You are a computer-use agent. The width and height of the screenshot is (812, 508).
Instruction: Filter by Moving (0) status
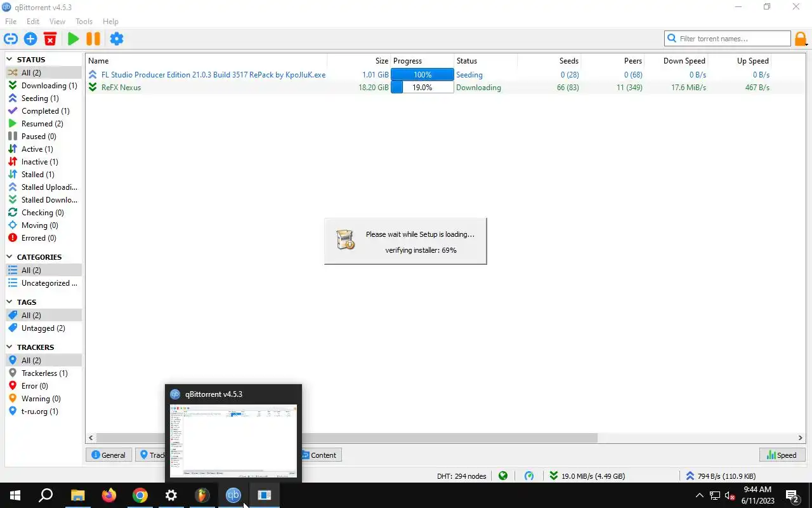[43, 225]
